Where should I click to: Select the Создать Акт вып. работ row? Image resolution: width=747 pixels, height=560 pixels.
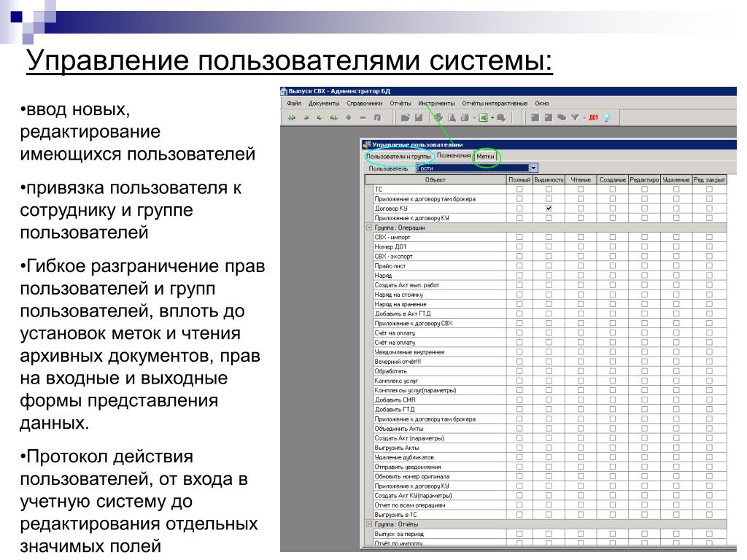[x=439, y=285]
